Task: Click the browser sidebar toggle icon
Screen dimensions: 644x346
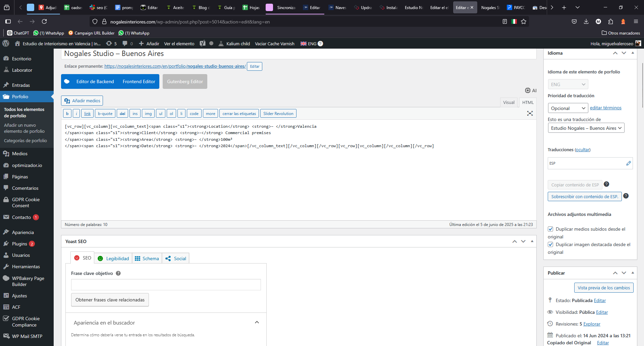Action: click(8, 21)
